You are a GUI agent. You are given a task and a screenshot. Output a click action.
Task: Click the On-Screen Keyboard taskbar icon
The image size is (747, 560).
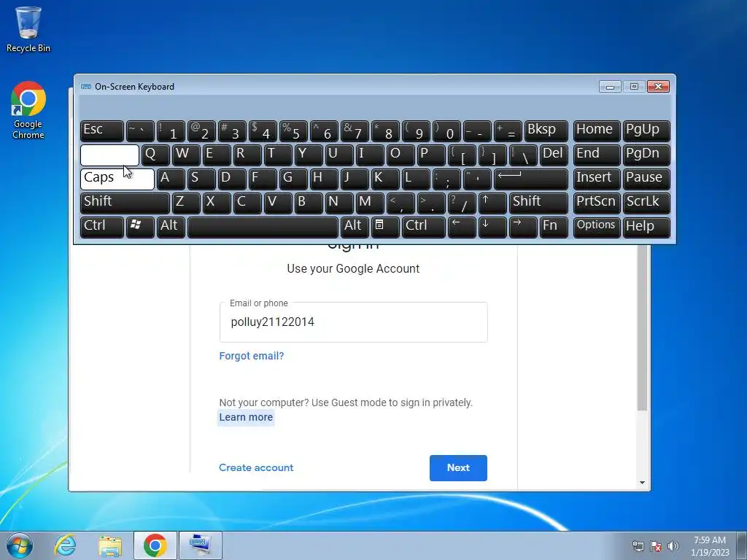coord(200,545)
